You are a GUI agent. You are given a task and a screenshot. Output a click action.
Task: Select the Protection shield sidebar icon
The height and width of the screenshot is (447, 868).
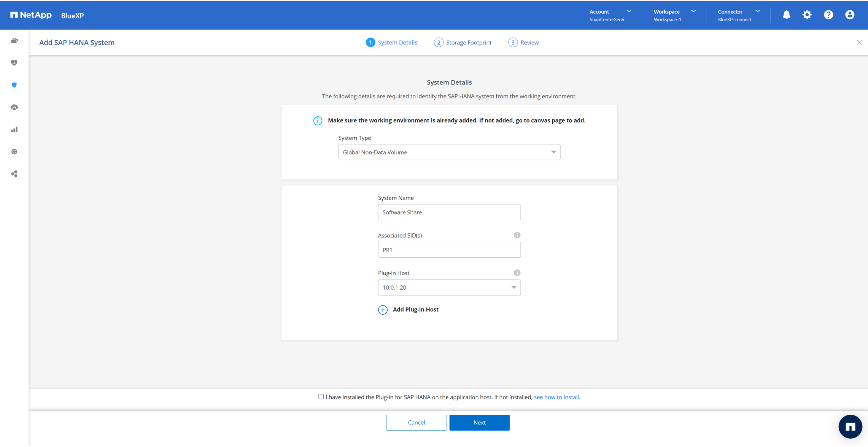14,85
